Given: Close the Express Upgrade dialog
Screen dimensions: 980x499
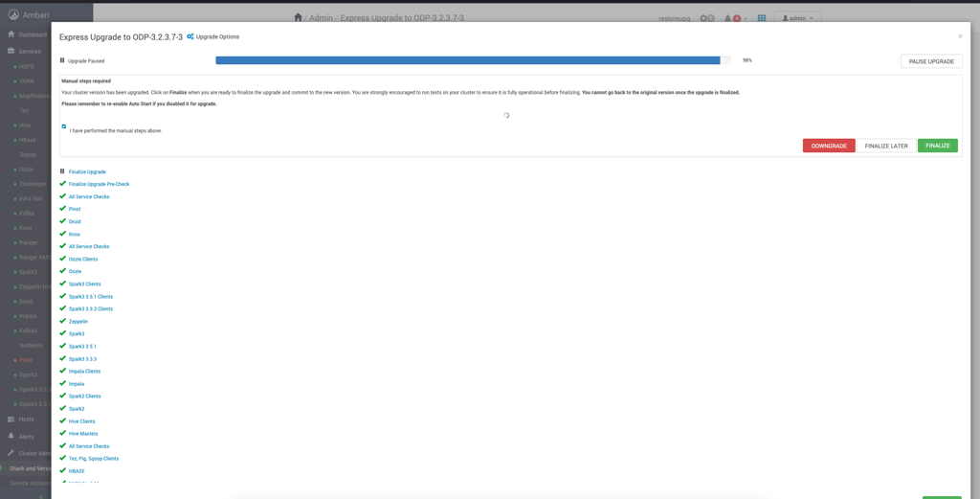Looking at the screenshot, I should pyautogui.click(x=960, y=36).
